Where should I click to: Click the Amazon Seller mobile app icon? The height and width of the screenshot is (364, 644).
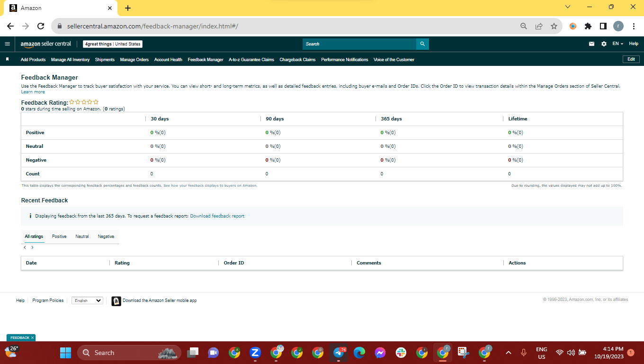(116, 301)
